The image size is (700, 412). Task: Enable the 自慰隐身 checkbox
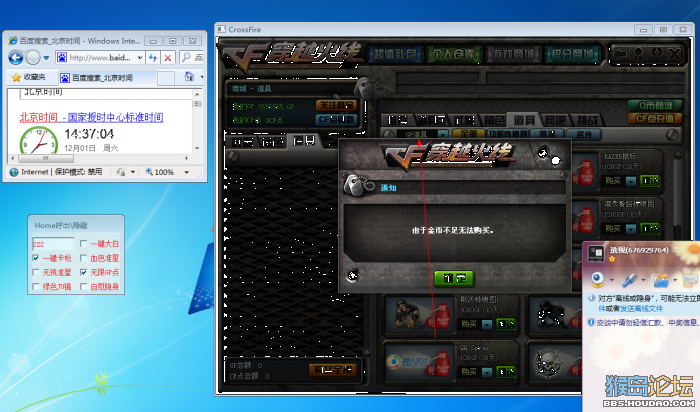(83, 287)
